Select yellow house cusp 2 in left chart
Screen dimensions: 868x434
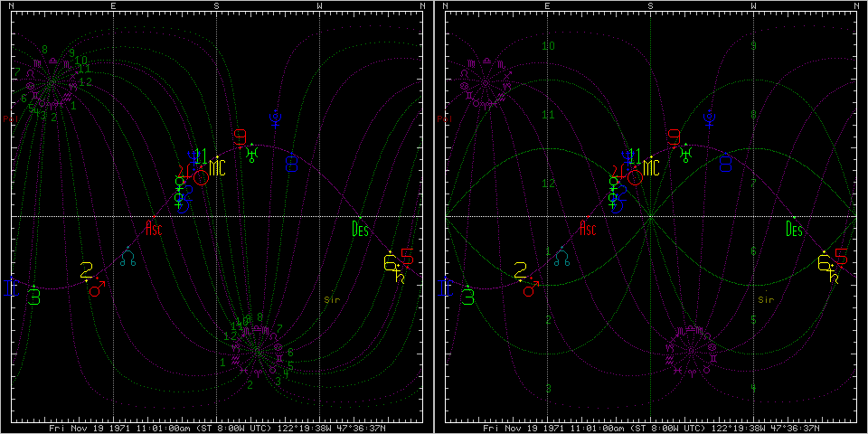[x=87, y=270]
